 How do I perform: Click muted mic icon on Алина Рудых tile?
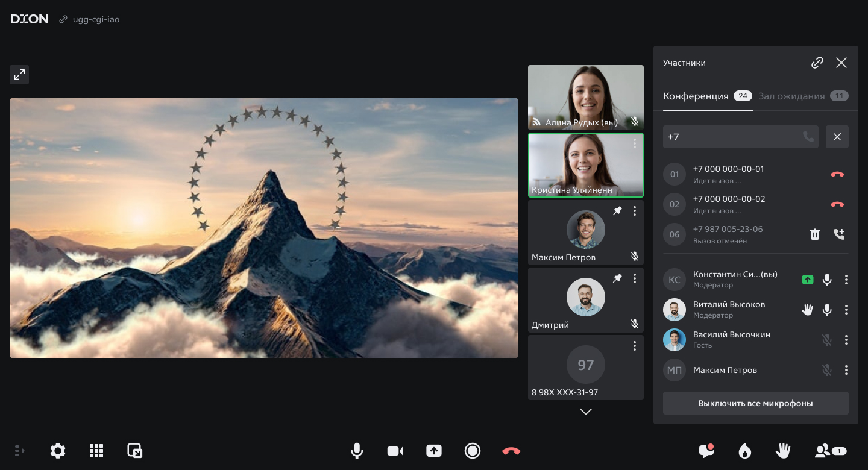pyautogui.click(x=635, y=122)
